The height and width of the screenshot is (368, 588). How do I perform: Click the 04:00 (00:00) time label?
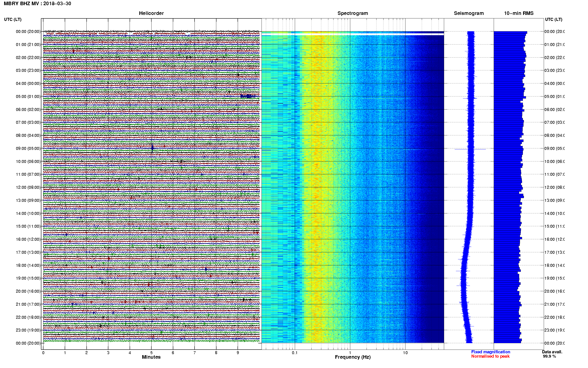(x=28, y=83)
